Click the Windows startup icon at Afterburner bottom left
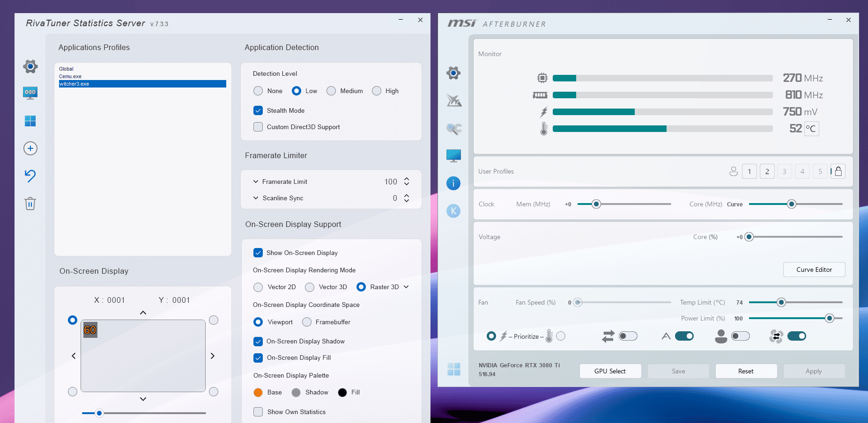868x423 pixels. point(454,370)
